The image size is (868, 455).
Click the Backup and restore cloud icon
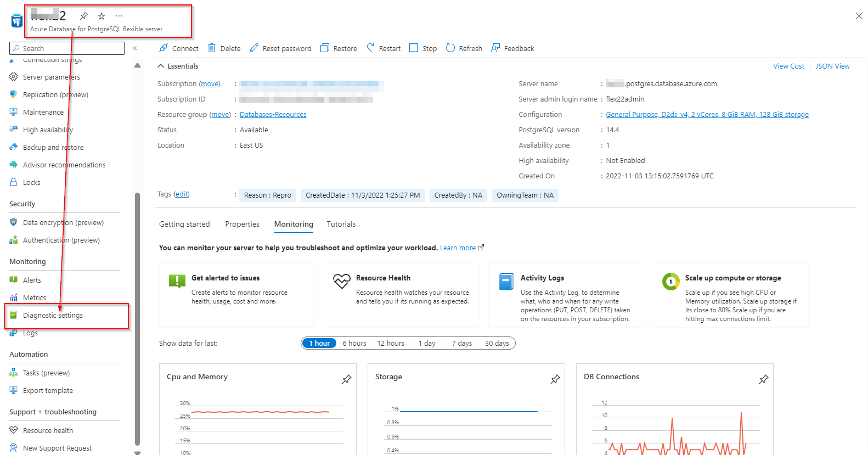tap(14, 147)
